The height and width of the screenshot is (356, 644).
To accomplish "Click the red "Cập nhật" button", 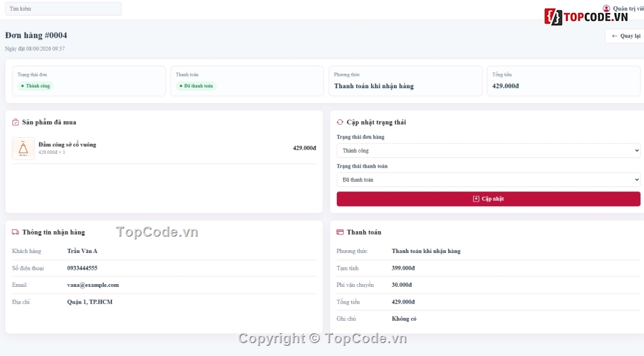I will pyautogui.click(x=488, y=199).
